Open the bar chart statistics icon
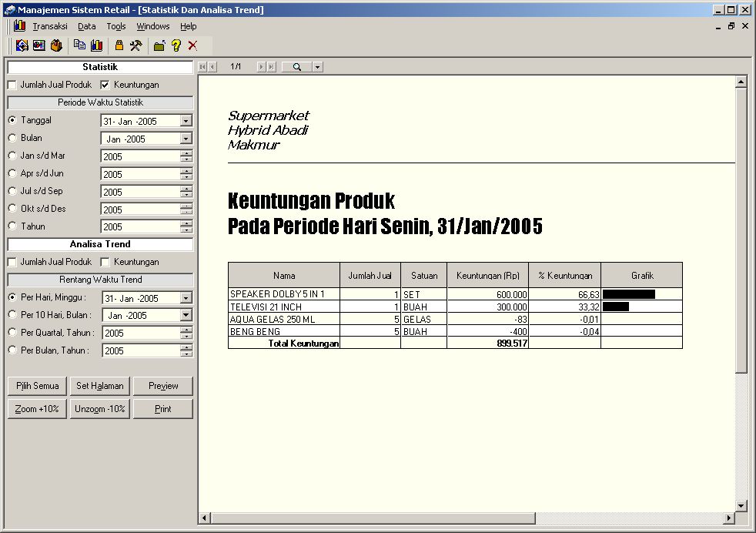This screenshot has height=533, width=756. [96, 45]
